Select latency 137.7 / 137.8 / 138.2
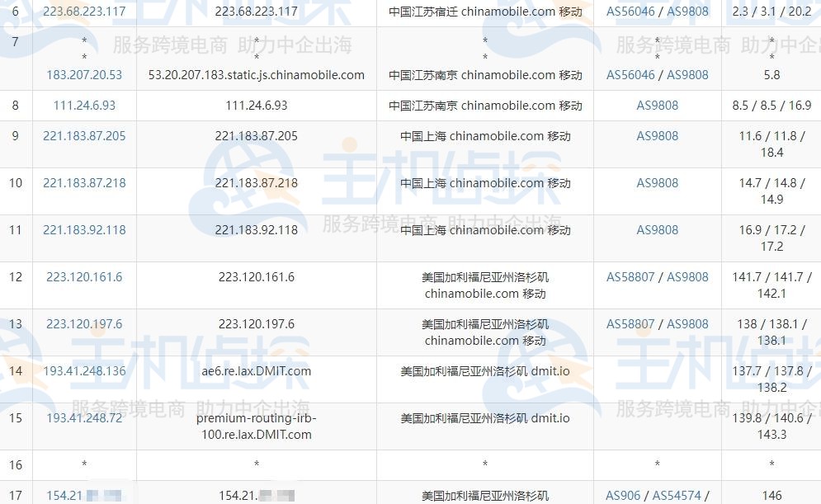This screenshot has height=504, width=821. tap(771, 379)
